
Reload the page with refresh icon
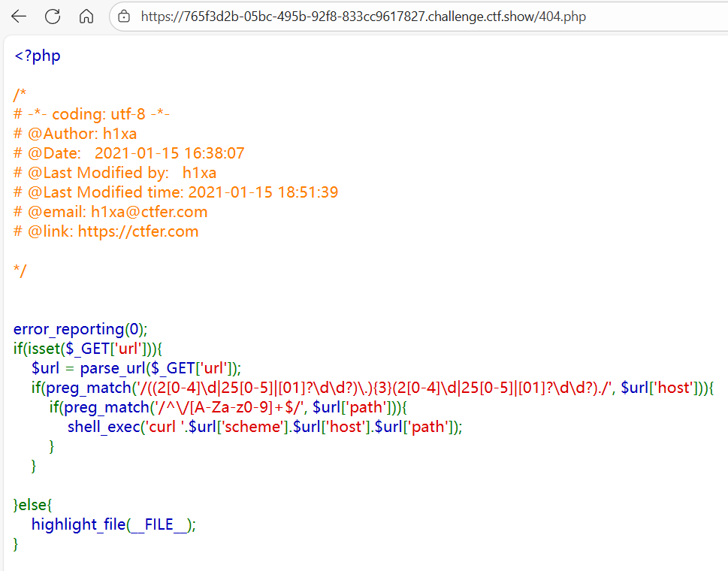tap(53, 17)
